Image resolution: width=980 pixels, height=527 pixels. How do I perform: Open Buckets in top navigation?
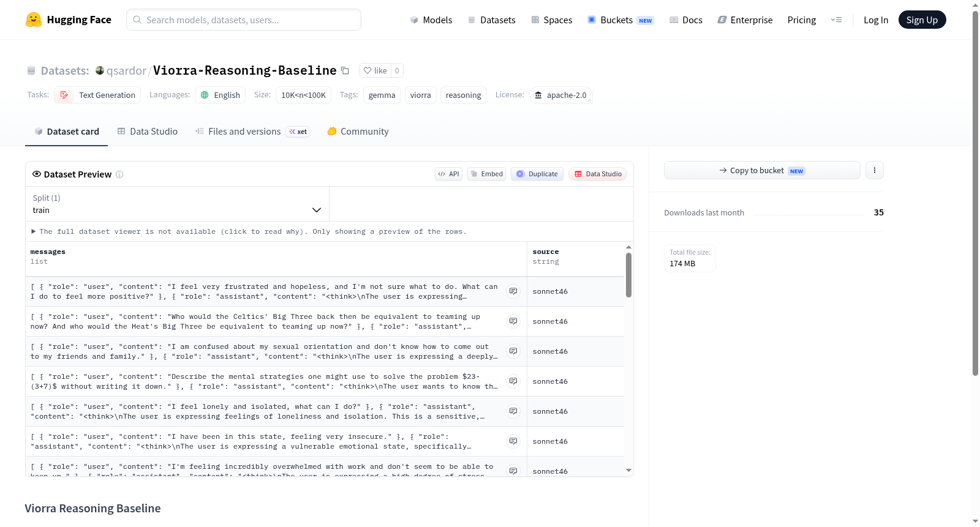pos(620,20)
